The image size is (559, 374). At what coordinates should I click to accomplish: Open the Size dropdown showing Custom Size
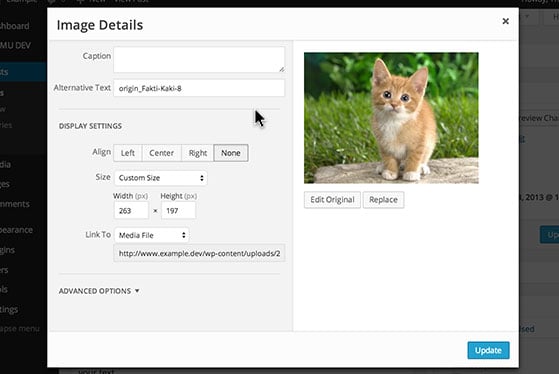pos(161,178)
